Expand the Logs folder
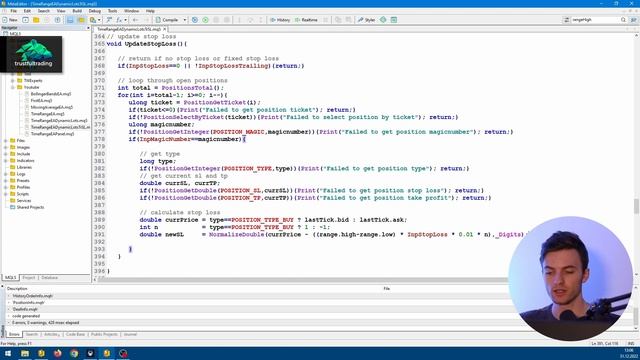This screenshot has height=360, width=640. point(6,174)
